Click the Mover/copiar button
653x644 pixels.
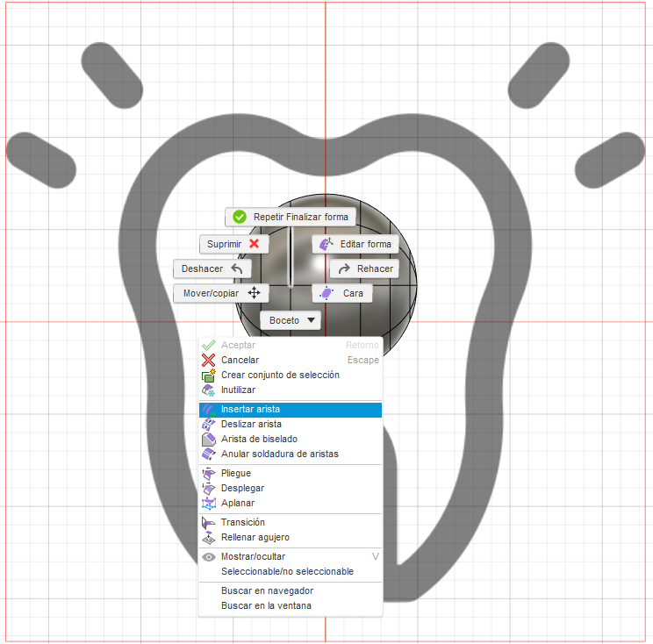pyautogui.click(x=220, y=293)
